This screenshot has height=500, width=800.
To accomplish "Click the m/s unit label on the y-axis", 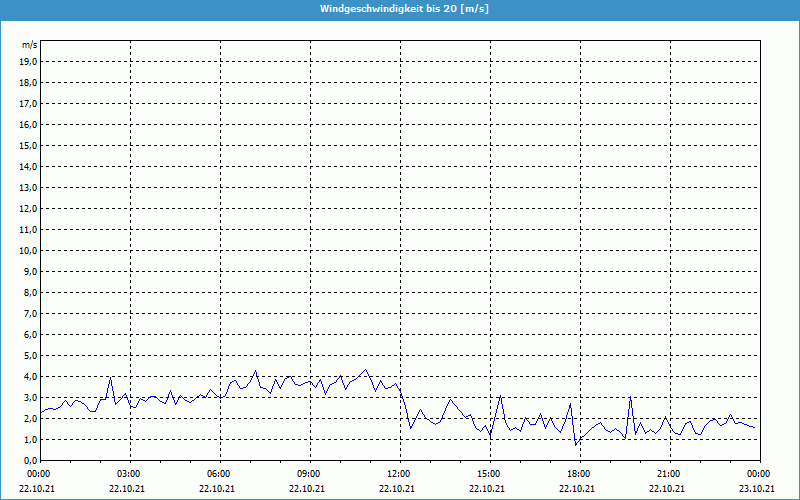I will click(x=30, y=45).
